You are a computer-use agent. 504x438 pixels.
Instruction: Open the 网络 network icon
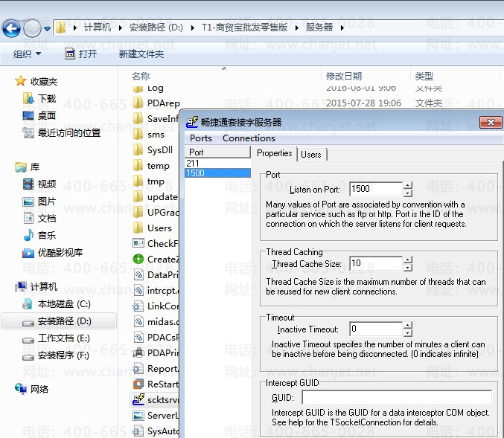[21, 389]
